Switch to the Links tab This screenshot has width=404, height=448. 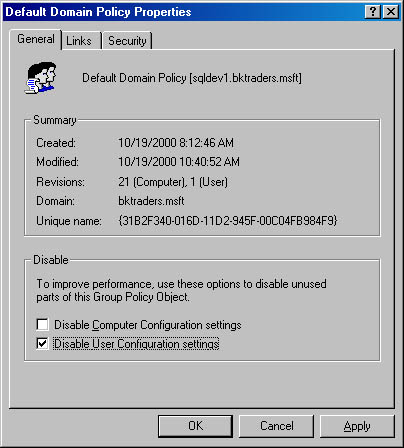[x=79, y=41]
